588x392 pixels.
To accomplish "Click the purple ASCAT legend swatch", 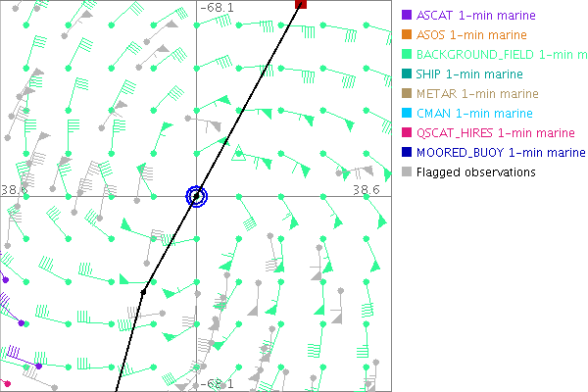I will (x=406, y=16).
